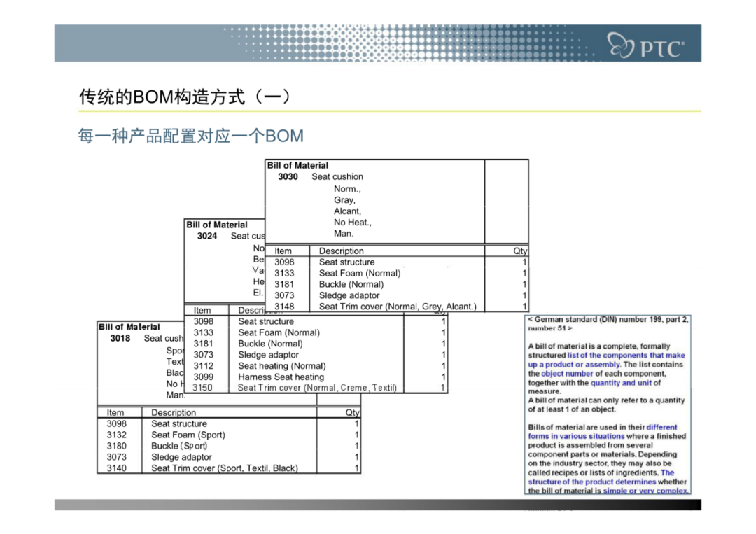Click the 'Description' column header in BOM 3030
The width and height of the screenshot is (756, 534).
click(x=342, y=251)
